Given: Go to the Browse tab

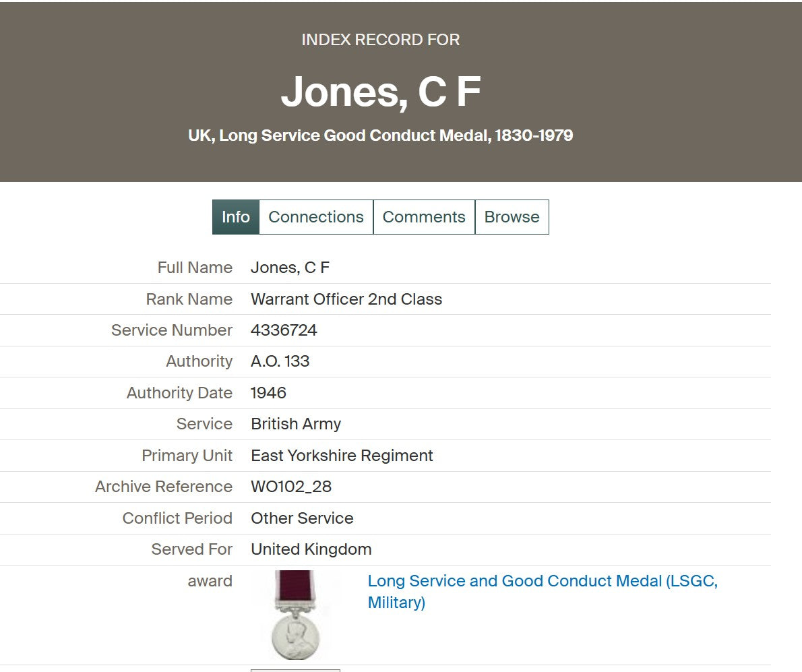Looking at the screenshot, I should 512,217.
